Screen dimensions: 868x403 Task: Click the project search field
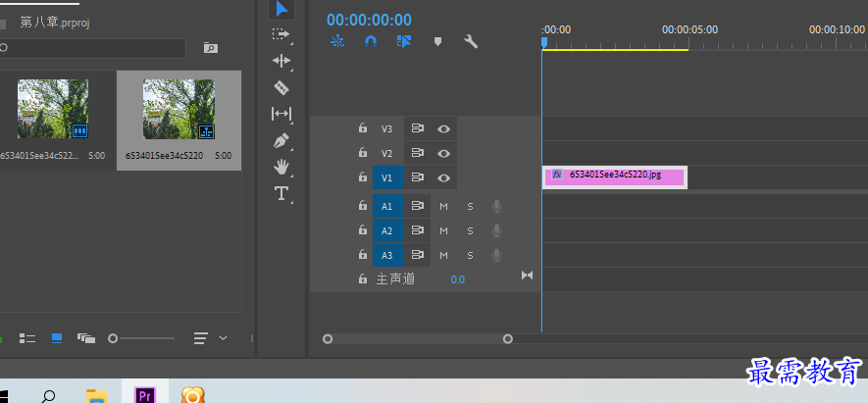(91, 48)
